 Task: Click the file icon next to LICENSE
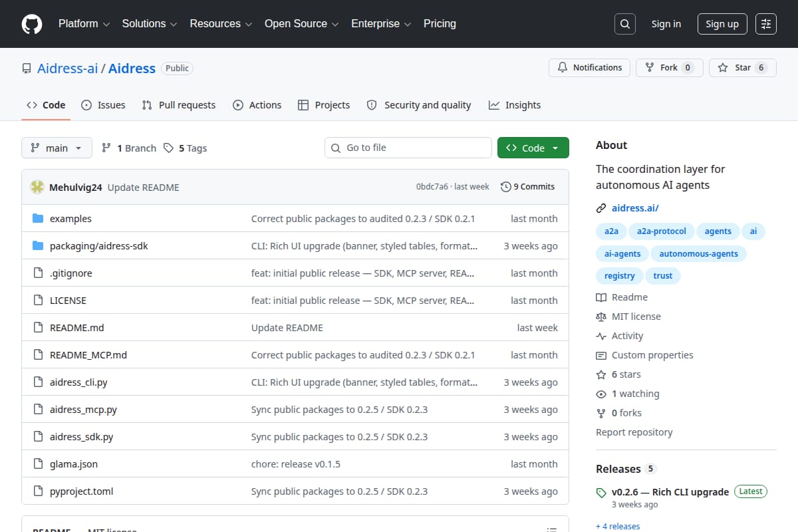(38, 301)
